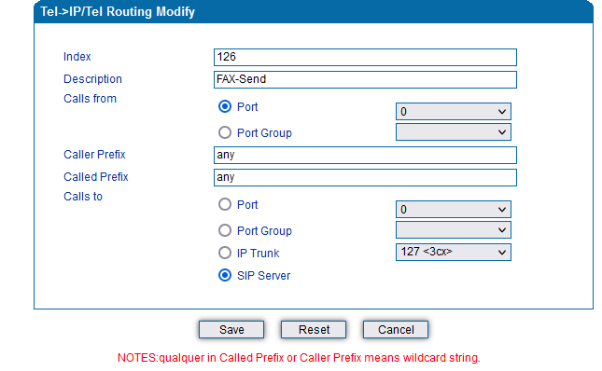602x371 pixels.
Task: Focus the Index field containing 126
Action: pyautogui.click(x=365, y=57)
